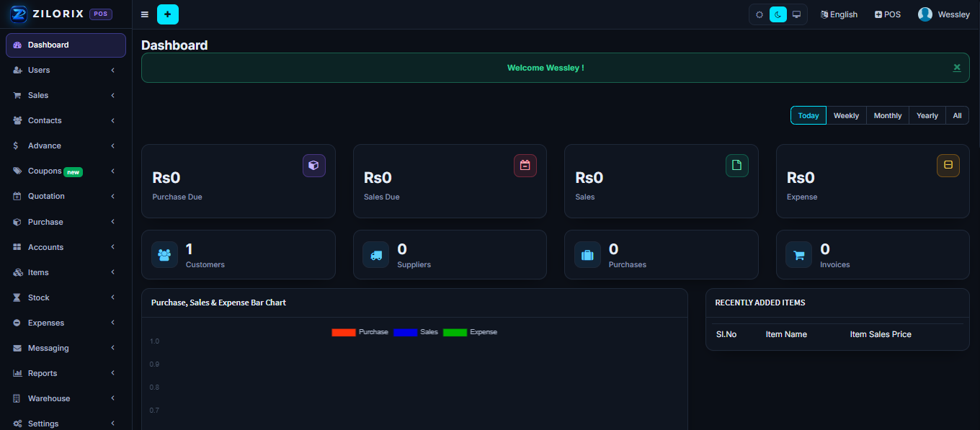
Task: Expand the Purchase menu chevron
Action: pos(113,222)
